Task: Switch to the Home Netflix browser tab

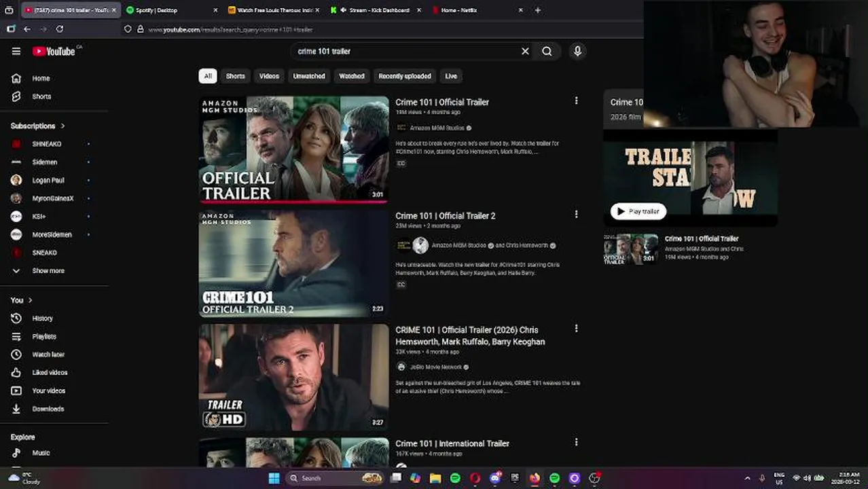Action: [x=475, y=10]
